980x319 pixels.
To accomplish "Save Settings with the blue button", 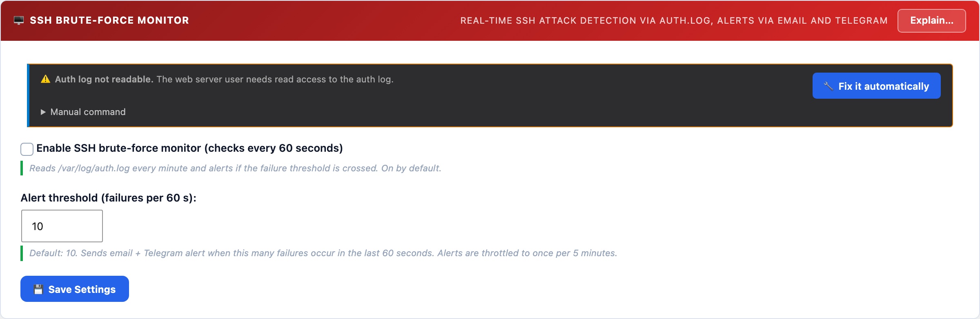I will point(75,289).
